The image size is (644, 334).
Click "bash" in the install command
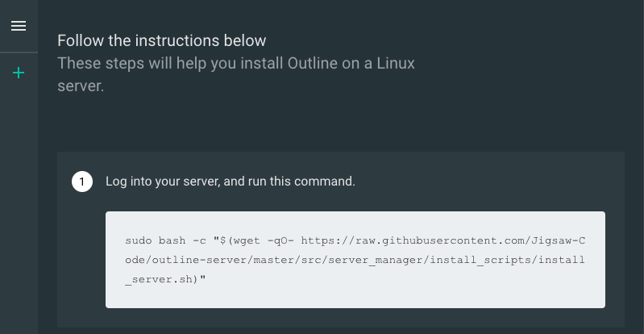click(173, 241)
